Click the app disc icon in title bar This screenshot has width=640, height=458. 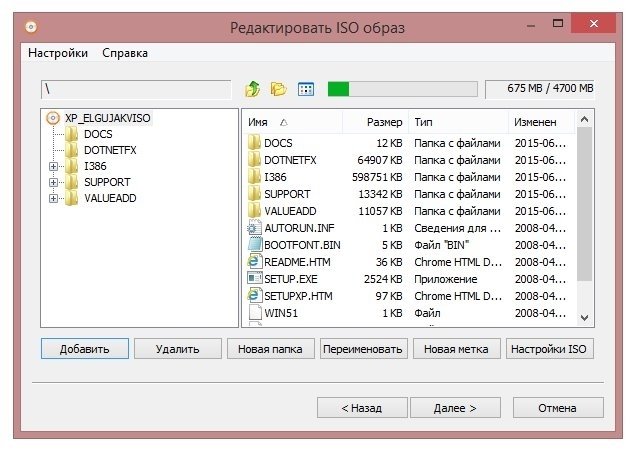click(31, 27)
